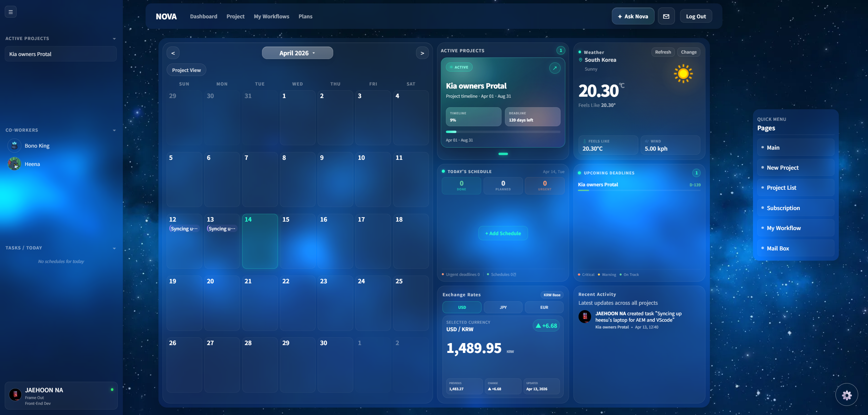Switch exchange rate to EUR
The width and height of the screenshot is (868, 415).
(x=544, y=307)
